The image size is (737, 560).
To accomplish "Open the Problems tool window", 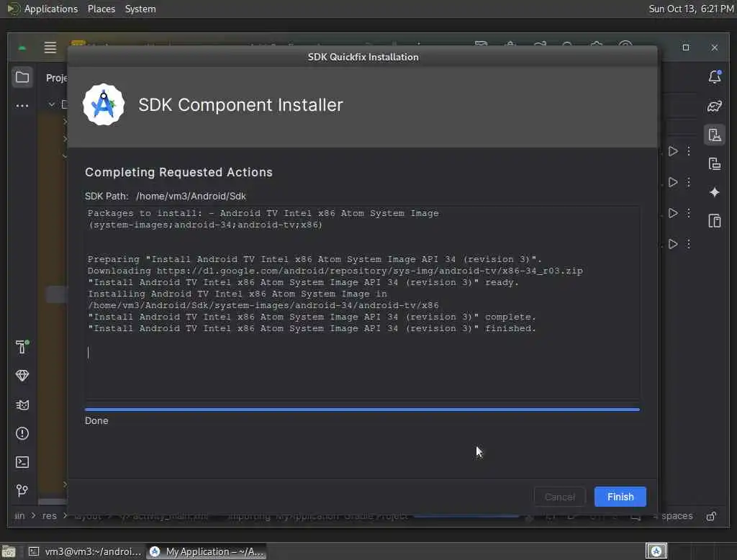I will pyautogui.click(x=22, y=433).
